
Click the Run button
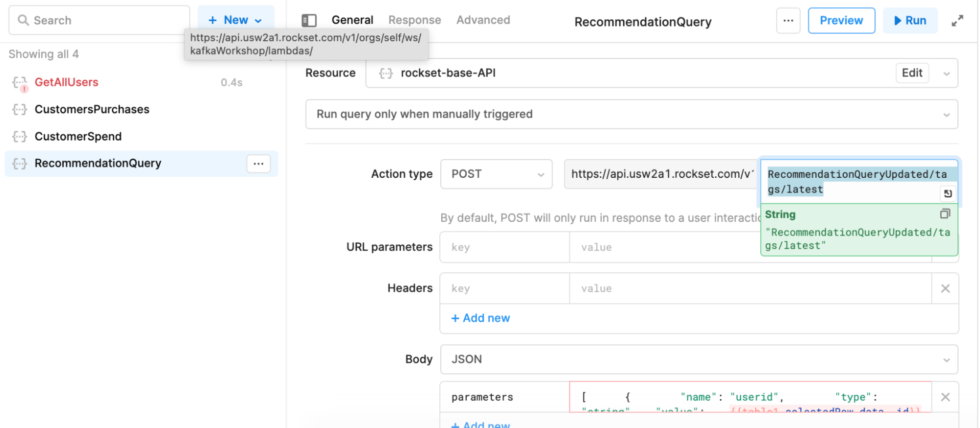click(x=910, y=21)
